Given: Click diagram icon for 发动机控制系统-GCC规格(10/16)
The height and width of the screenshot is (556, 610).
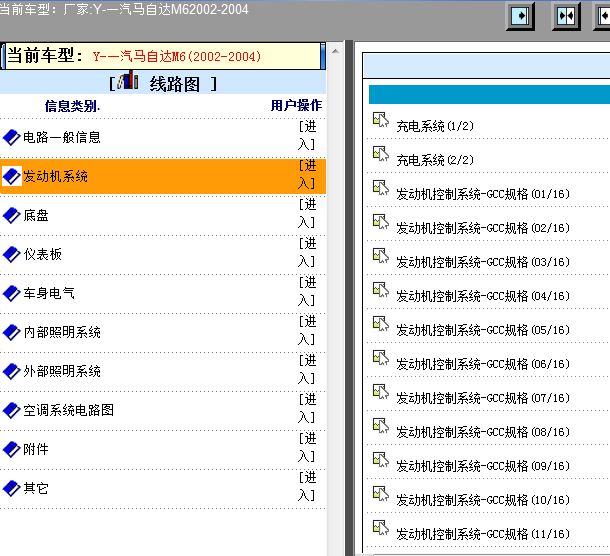Looking at the screenshot, I should 381,493.
